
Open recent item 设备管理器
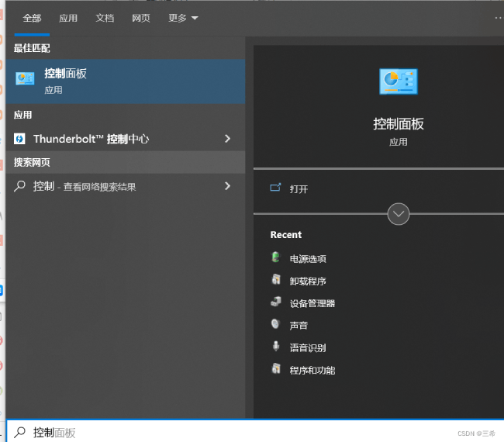(x=312, y=303)
